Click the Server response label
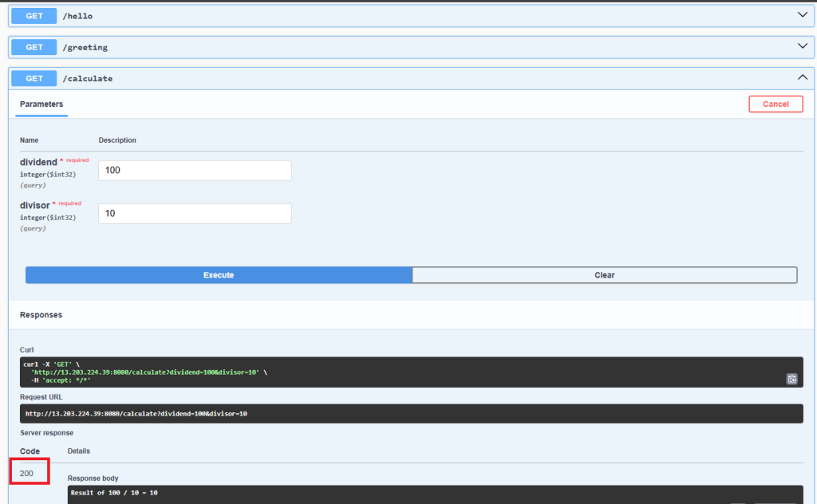The height and width of the screenshot is (504, 817). 46,433
